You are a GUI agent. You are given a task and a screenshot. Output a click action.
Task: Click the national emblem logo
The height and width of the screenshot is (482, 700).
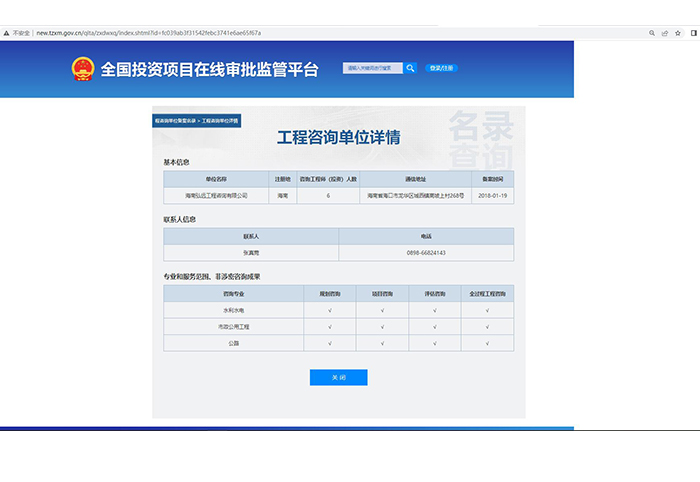click(81, 69)
